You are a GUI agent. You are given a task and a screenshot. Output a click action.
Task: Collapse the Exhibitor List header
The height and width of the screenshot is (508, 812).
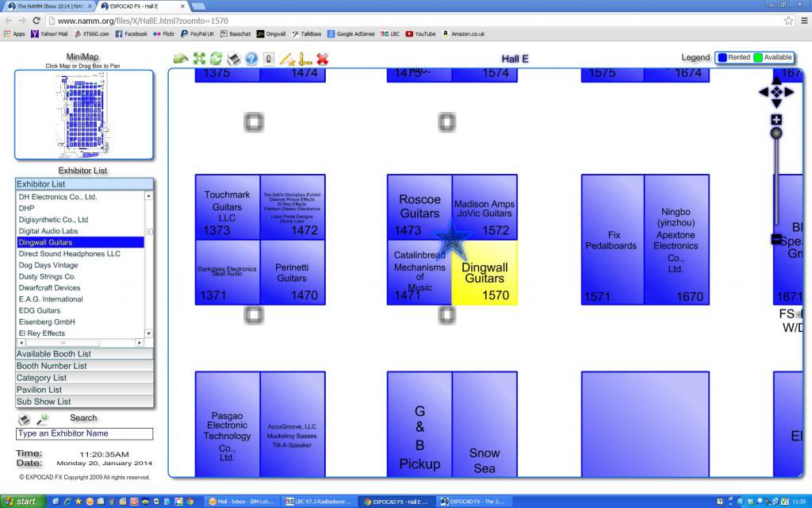tap(84, 184)
